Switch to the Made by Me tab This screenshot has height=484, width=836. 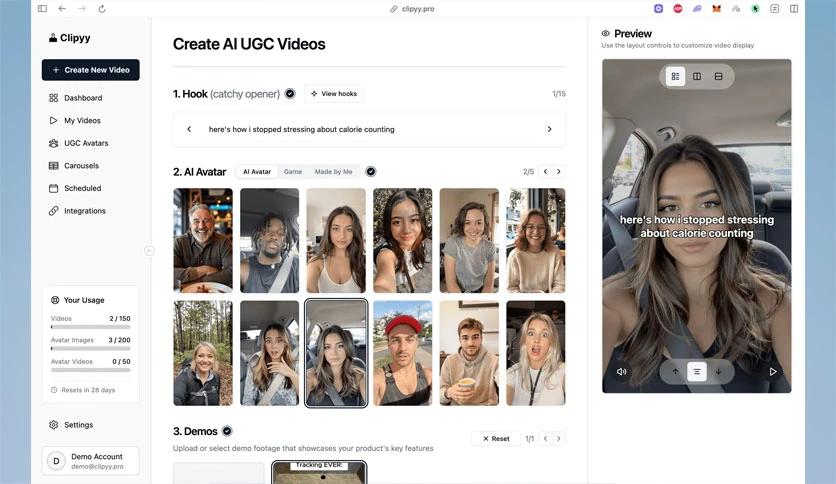(x=333, y=172)
